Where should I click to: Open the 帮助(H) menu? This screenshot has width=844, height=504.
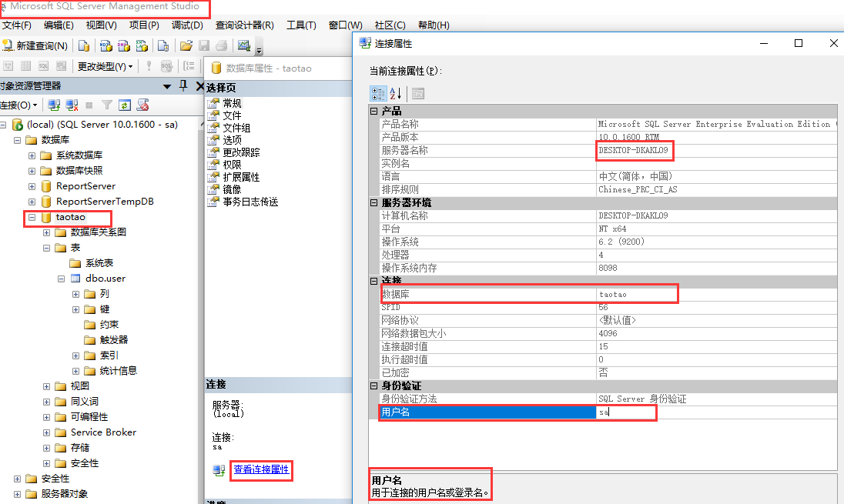pyautogui.click(x=434, y=25)
